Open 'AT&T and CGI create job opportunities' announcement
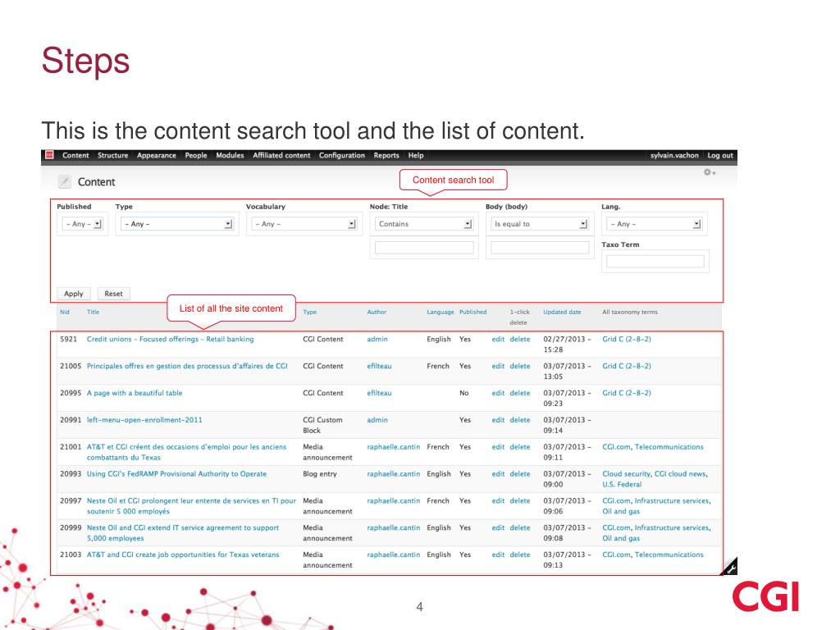Image resolution: width=840 pixels, height=630 pixels. (183, 555)
